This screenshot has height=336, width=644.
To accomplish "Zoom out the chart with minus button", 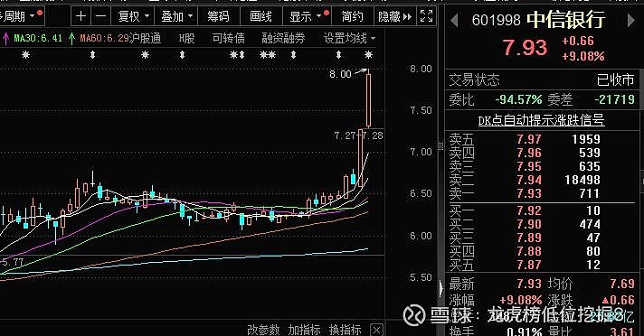I will 100,16.
